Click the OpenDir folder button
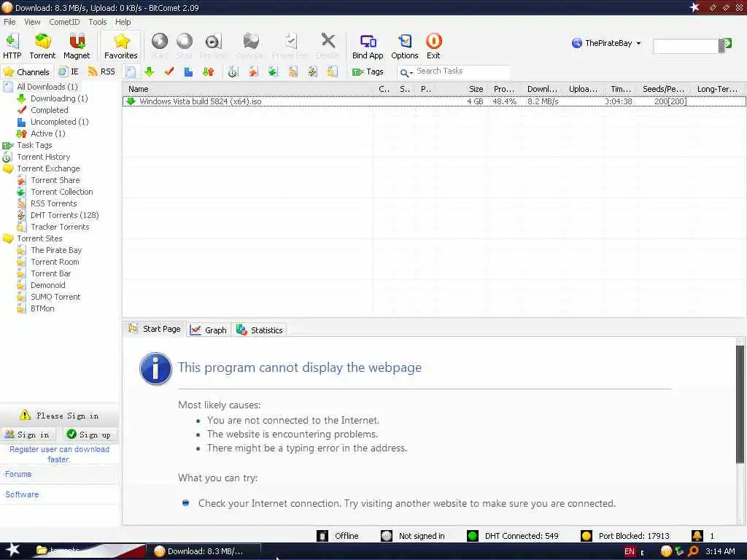The image size is (747, 560). [250, 46]
